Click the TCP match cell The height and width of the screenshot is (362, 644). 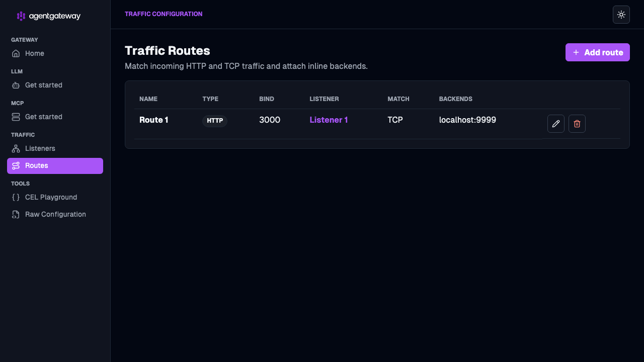coord(395,120)
